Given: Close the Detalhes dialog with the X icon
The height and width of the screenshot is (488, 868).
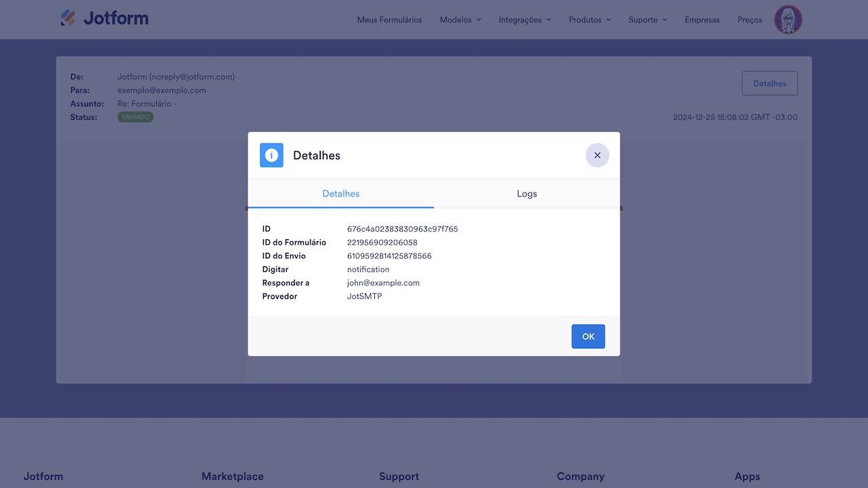Looking at the screenshot, I should (597, 155).
